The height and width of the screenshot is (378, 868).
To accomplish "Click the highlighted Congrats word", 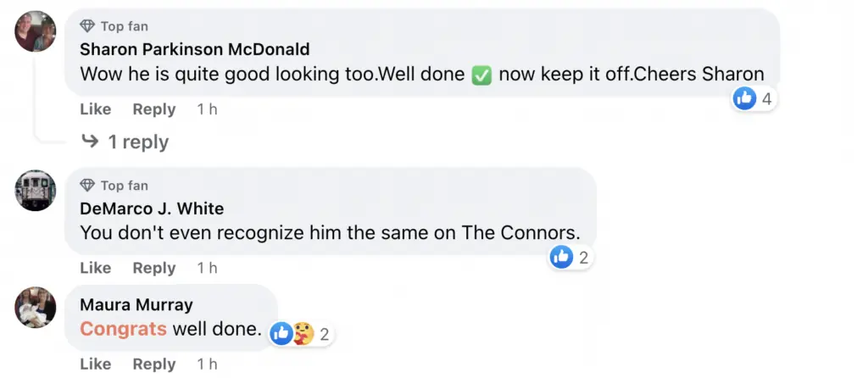I will [x=123, y=328].
